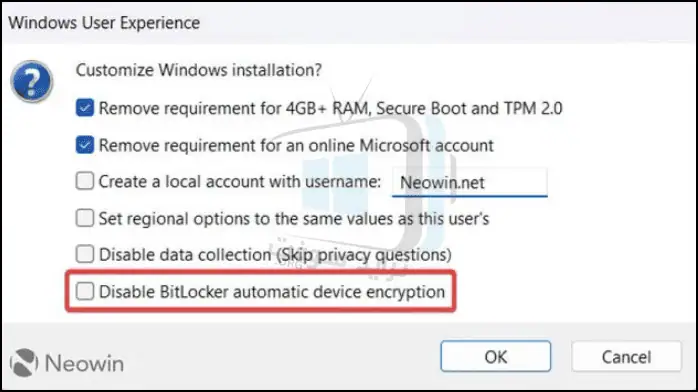Click the blue question mark icon
This screenshot has width=698, height=392.
coord(32,81)
